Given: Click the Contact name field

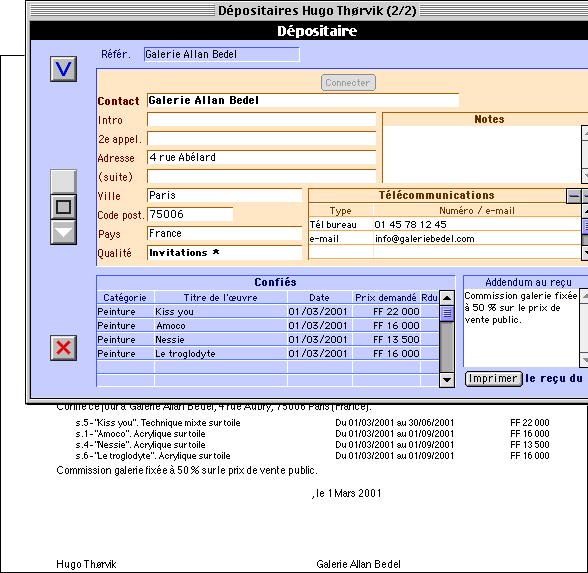Looking at the screenshot, I should (303, 100).
